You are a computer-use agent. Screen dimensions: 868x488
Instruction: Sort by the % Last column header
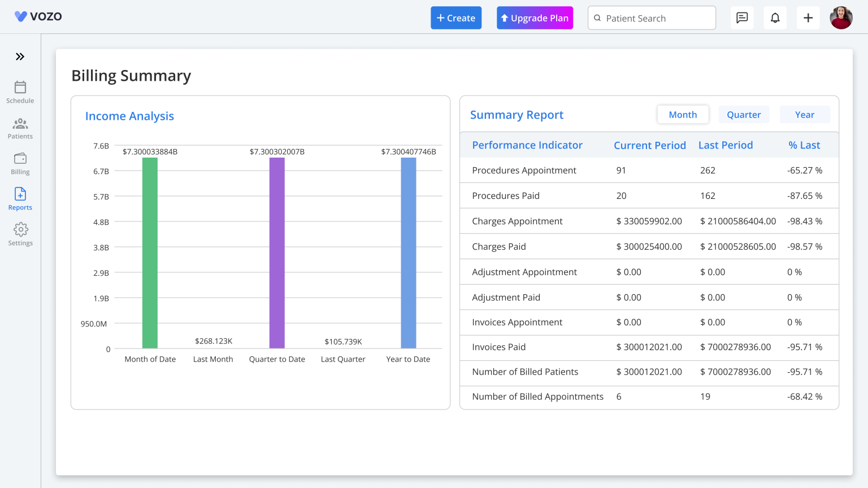pos(804,145)
